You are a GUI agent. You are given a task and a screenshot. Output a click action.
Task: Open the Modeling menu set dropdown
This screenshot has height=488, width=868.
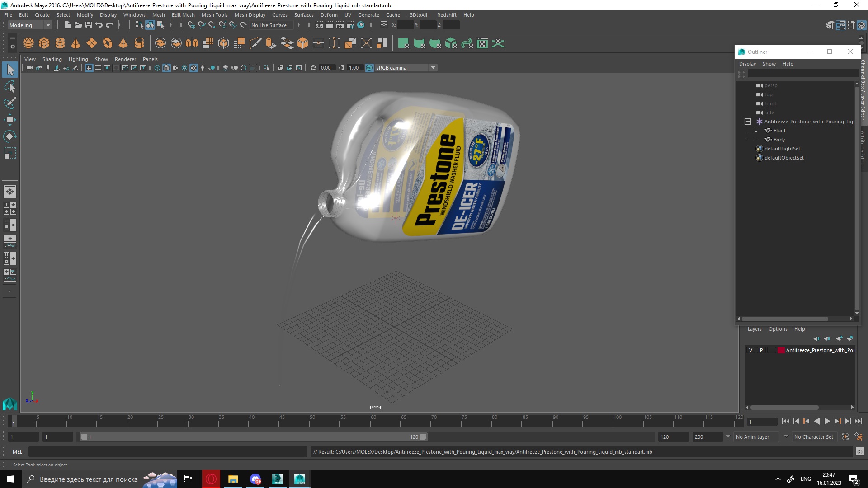[x=30, y=25]
